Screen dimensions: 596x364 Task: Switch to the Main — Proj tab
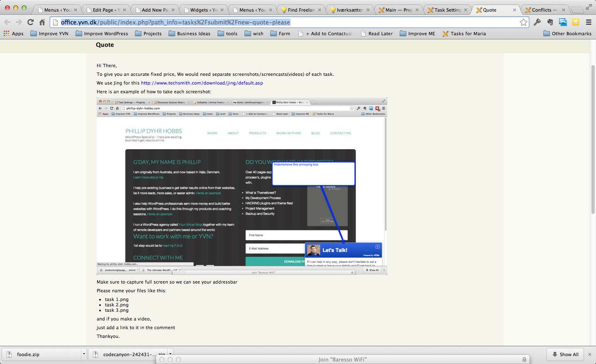398,10
